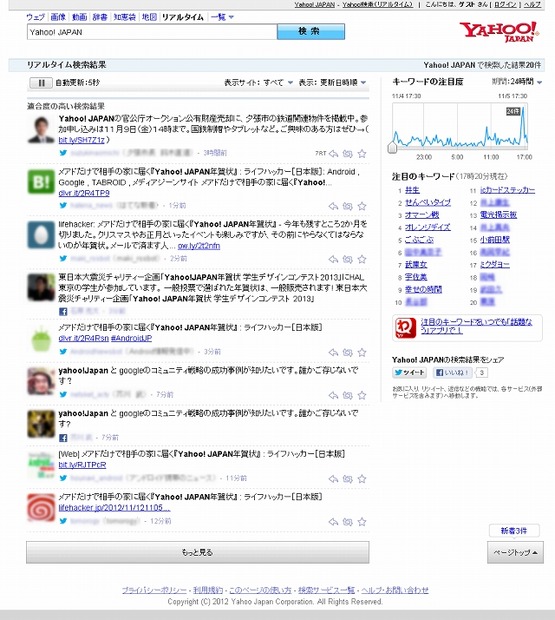The width and height of the screenshot is (555, 620).
Task: Star the lifehacker.jp link tweet
Action: (362, 522)
